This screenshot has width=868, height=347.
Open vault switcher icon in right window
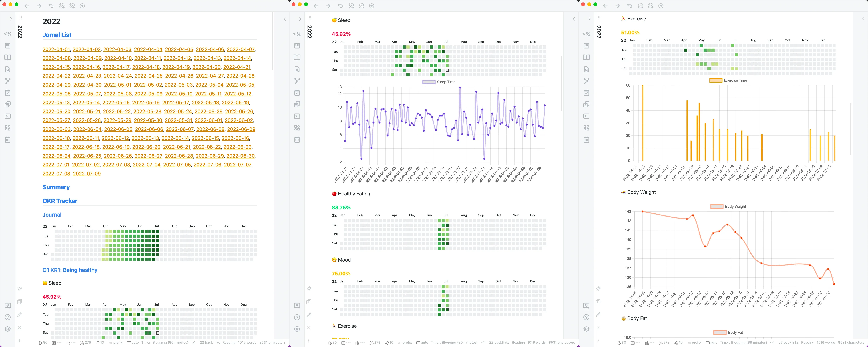coord(586,306)
